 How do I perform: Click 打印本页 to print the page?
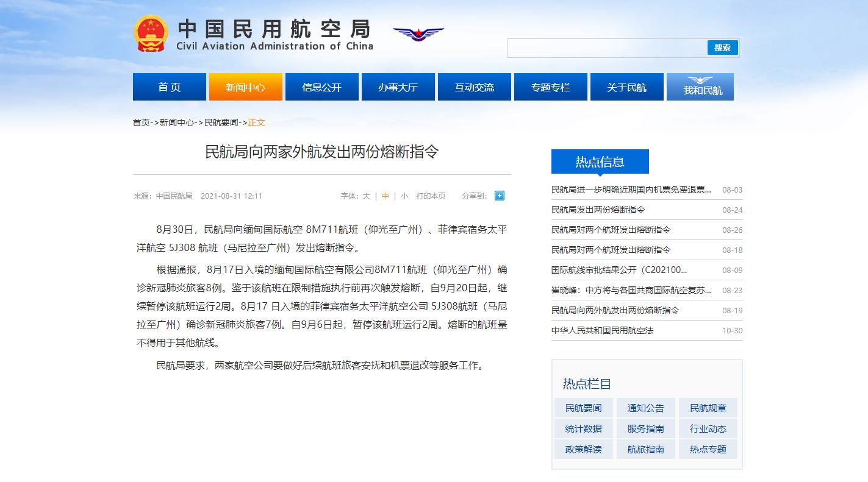pyautogui.click(x=431, y=196)
